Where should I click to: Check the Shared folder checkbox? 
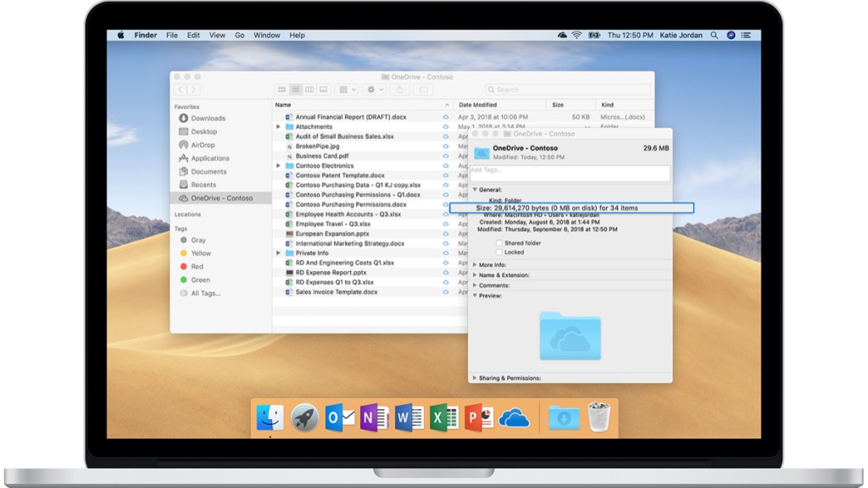coord(498,243)
